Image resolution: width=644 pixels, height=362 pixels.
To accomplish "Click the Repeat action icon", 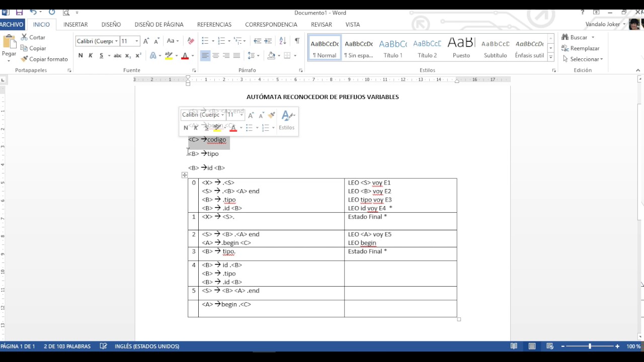I will point(52,12).
